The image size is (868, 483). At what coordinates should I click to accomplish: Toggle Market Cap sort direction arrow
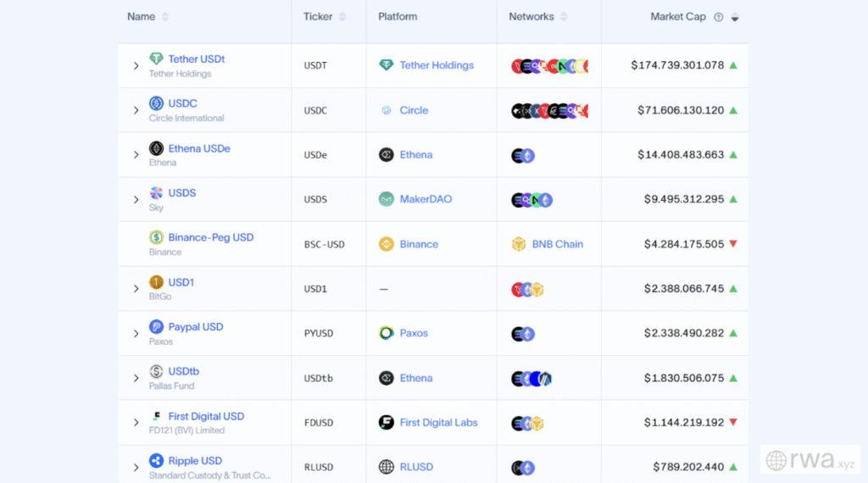(735, 17)
